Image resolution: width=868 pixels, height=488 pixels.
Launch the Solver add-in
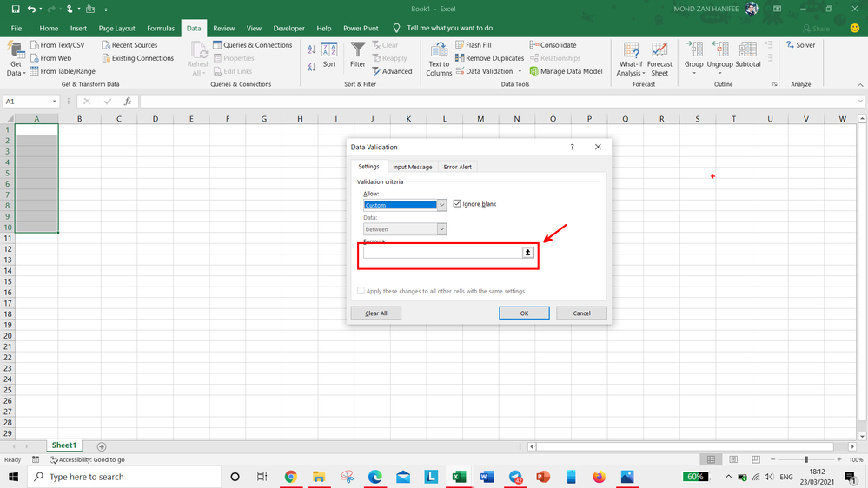pos(800,45)
